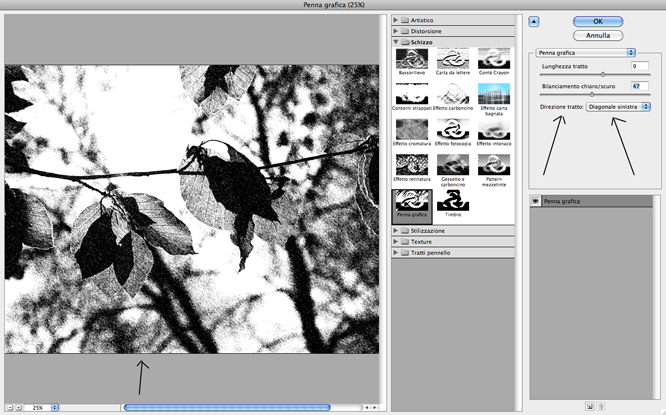Select the Effetto intonaco filter thumbnail
Image resolution: width=666 pixels, height=415 pixels.
click(x=494, y=130)
